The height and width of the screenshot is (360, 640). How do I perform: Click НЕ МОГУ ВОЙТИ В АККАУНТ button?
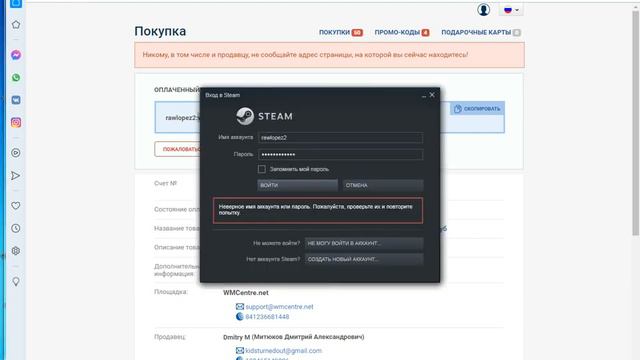tap(364, 243)
